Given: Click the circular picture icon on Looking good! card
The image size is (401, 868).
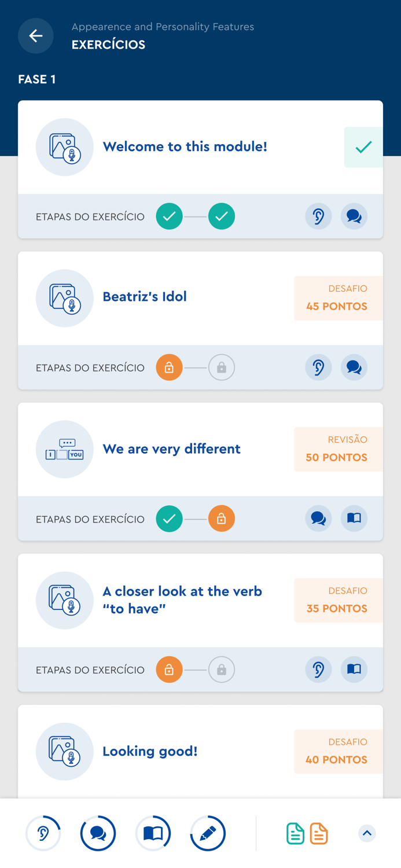Looking at the screenshot, I should pyautogui.click(x=65, y=751).
